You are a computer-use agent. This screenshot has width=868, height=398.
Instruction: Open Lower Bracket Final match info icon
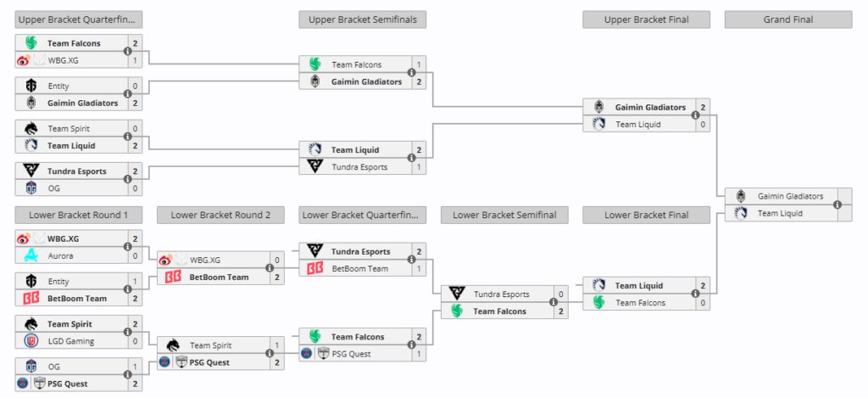pyautogui.click(x=695, y=294)
